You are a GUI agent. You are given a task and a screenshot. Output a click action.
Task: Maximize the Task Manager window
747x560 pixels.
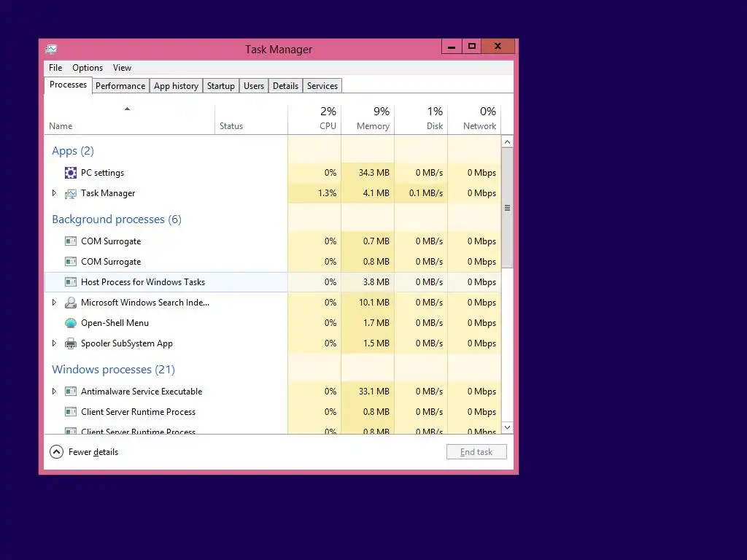[472, 46]
